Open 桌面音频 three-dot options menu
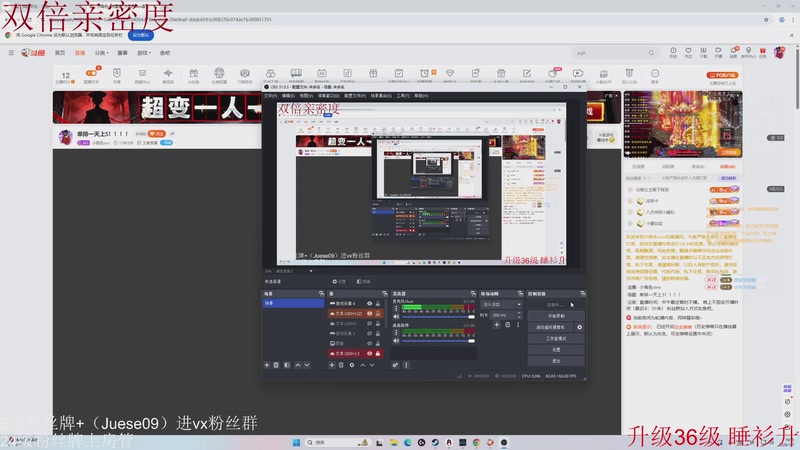This screenshot has width=800, height=450. (x=396, y=332)
